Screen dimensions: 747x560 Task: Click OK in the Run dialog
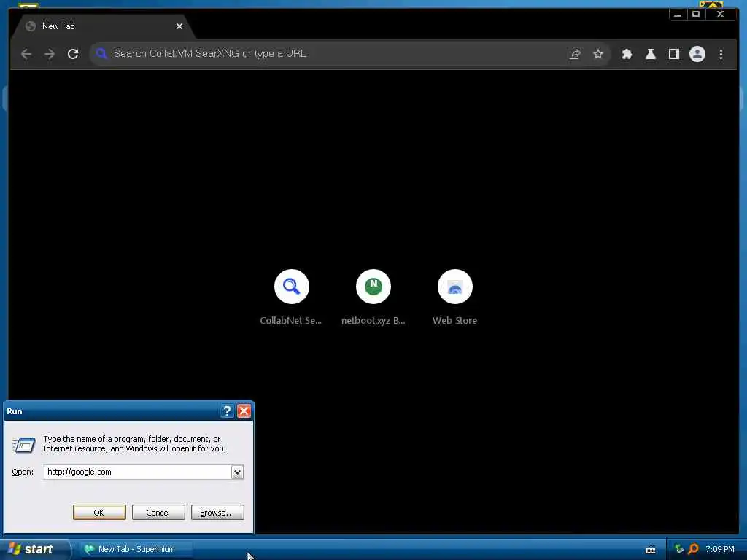(x=99, y=513)
